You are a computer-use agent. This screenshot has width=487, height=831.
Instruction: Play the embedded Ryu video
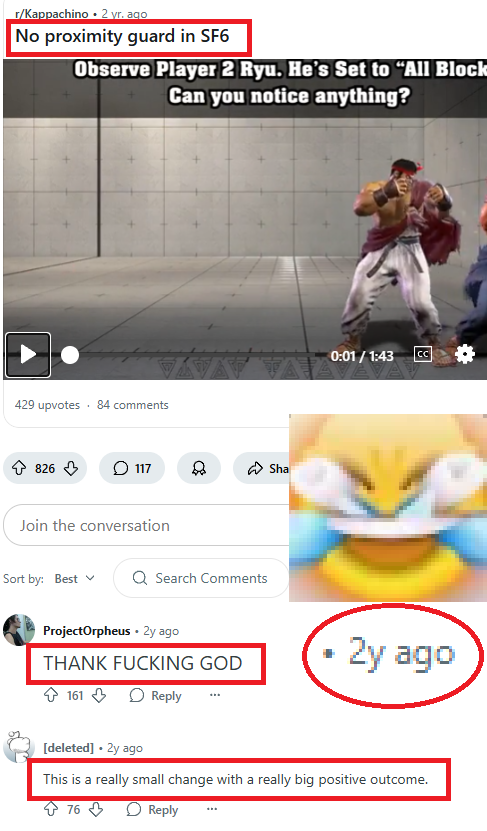28,355
